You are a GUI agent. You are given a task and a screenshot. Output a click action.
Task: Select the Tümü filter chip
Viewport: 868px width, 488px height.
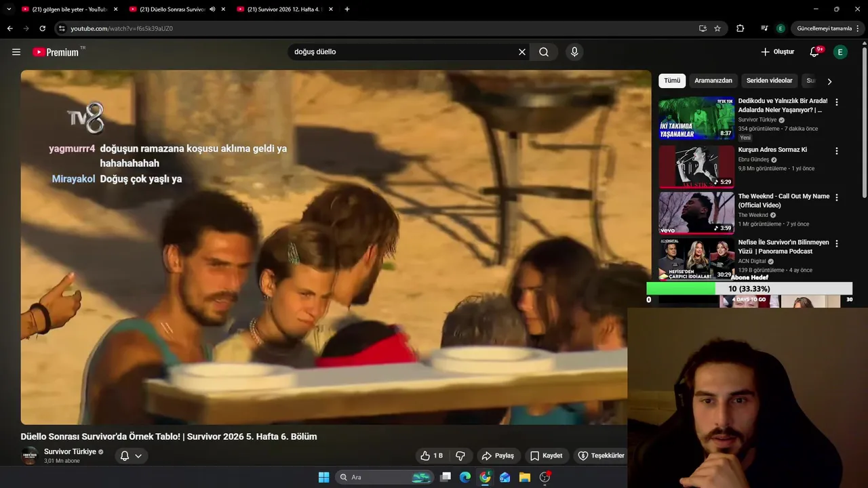pos(672,81)
